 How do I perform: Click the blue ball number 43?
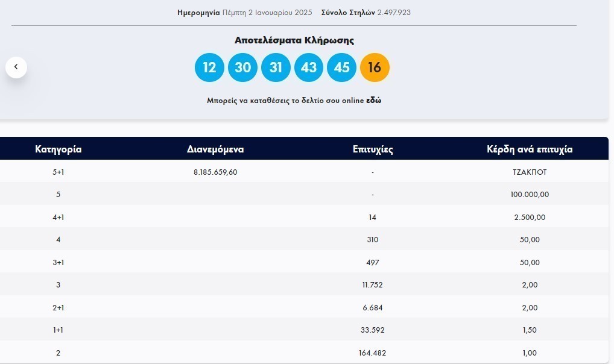click(x=309, y=67)
